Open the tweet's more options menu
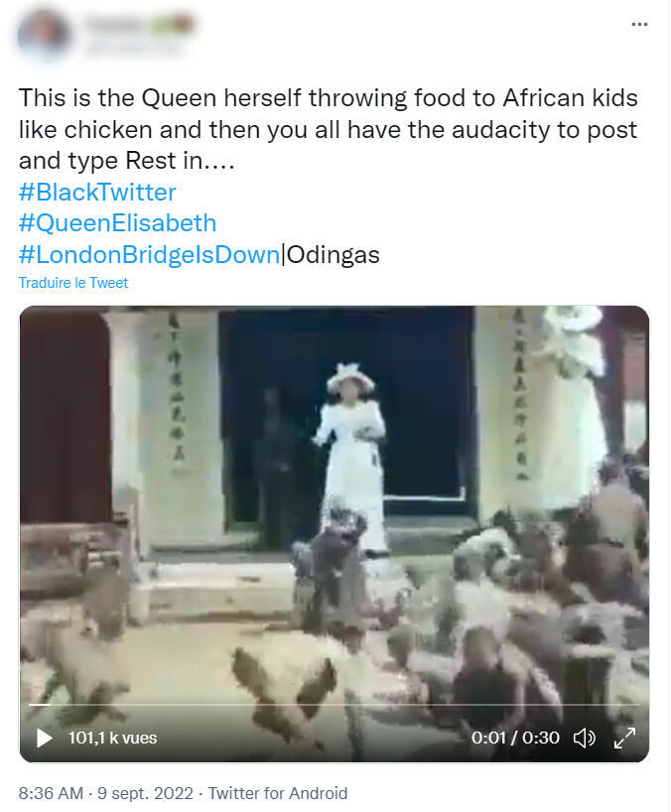The image size is (671, 812). tap(639, 24)
